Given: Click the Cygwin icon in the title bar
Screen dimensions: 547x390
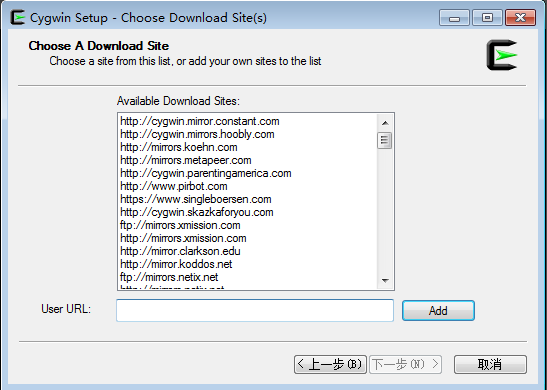Looking at the screenshot, I should [x=17, y=17].
